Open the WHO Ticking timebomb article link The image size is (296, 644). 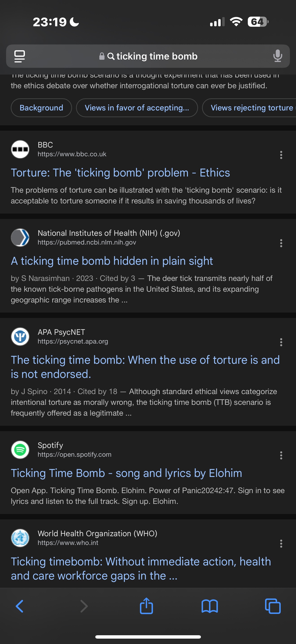click(141, 569)
